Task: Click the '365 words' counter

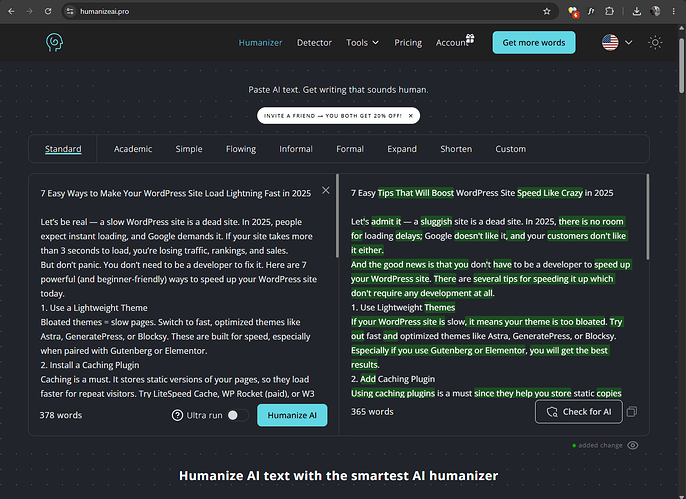Action: coord(372,412)
